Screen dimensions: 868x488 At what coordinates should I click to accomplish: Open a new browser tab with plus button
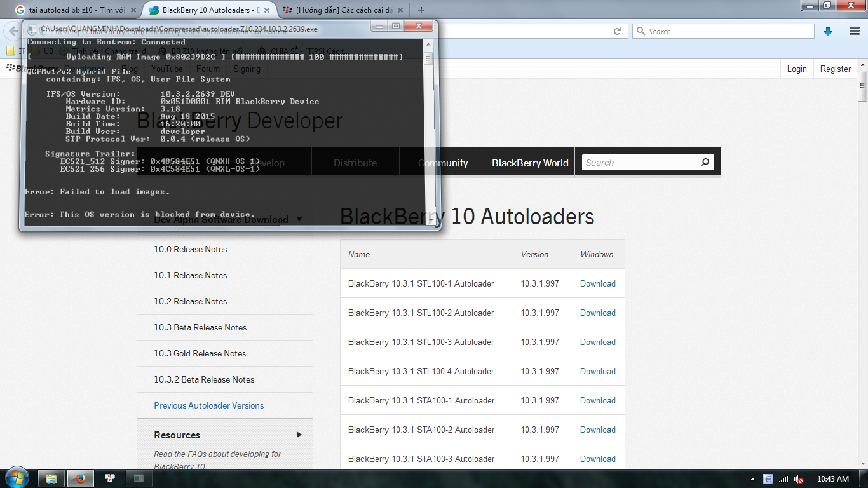[x=421, y=10]
